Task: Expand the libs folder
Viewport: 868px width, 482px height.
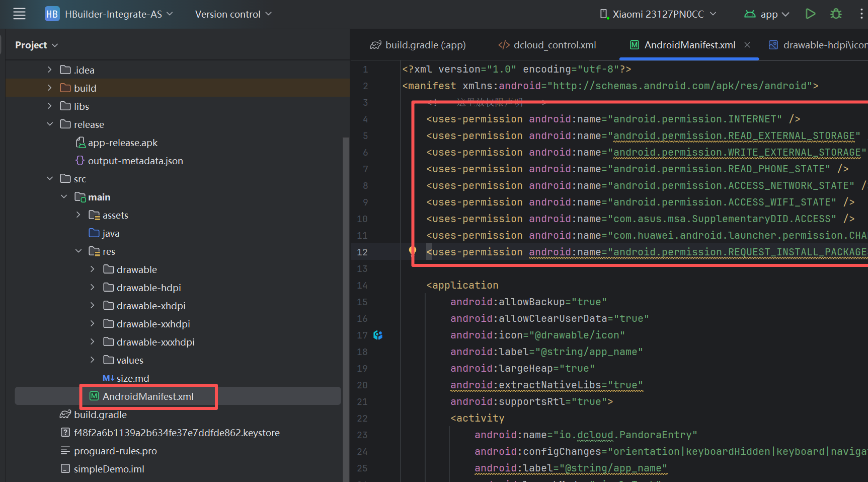Action: coord(49,106)
